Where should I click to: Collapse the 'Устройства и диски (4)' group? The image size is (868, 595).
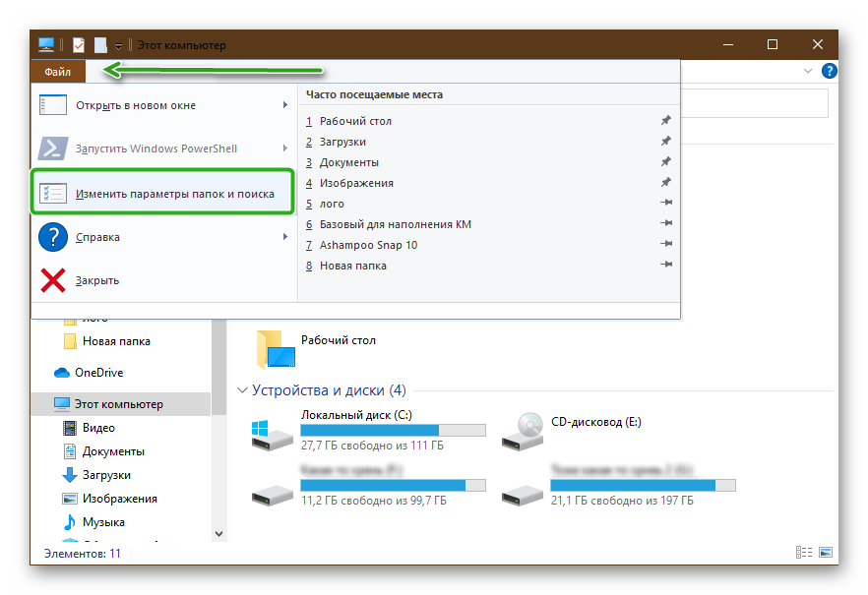click(x=242, y=390)
